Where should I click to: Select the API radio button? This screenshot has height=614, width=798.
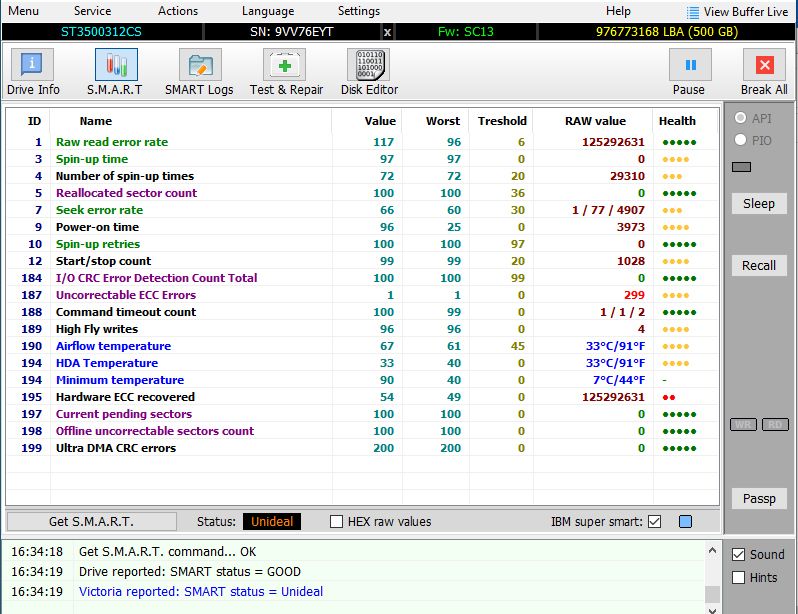(x=740, y=118)
